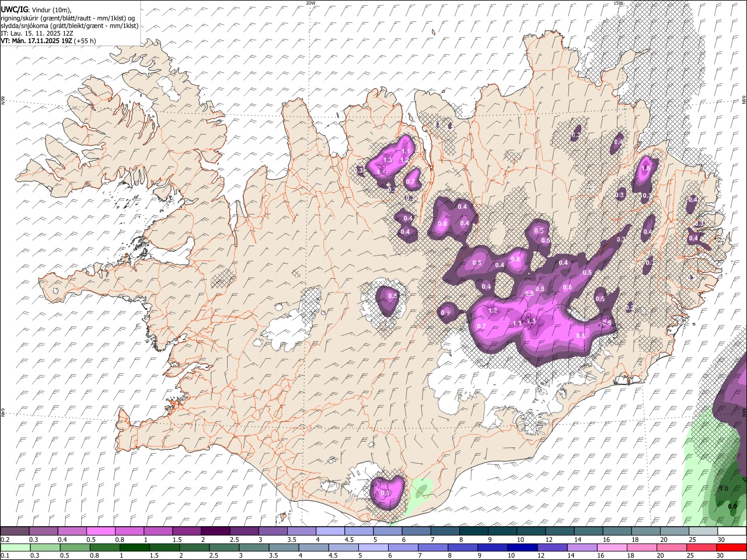Select the lower scale swatch starting at 25

[701, 547]
